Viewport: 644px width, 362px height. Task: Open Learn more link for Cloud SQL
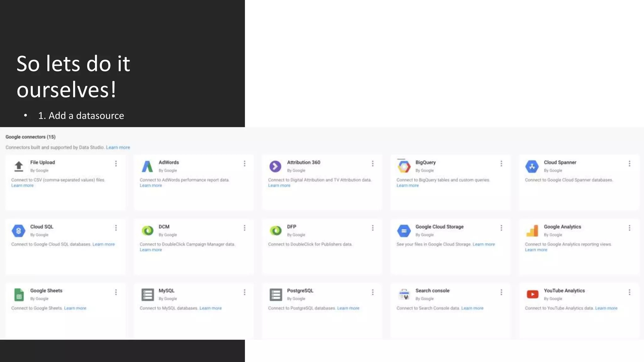click(103, 244)
